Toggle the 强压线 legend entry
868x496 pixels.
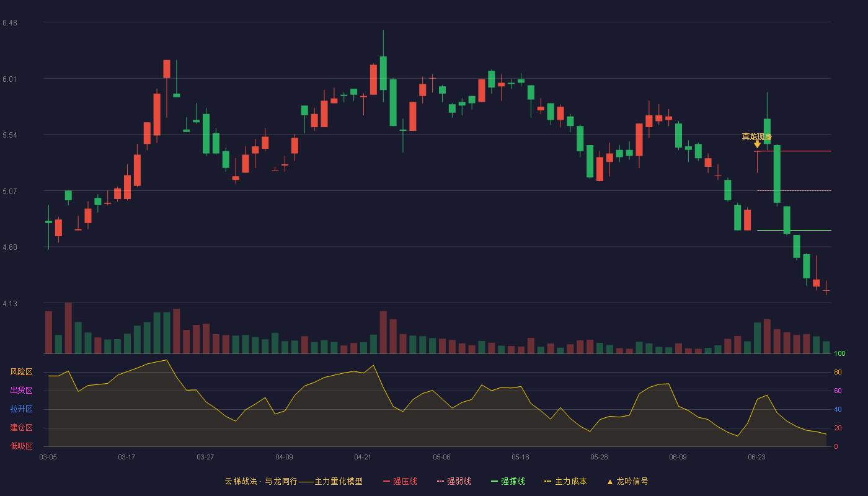coord(400,481)
